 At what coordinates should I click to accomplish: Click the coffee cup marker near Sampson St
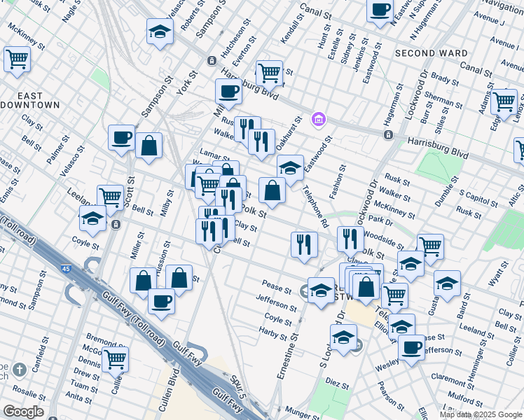[122, 140]
